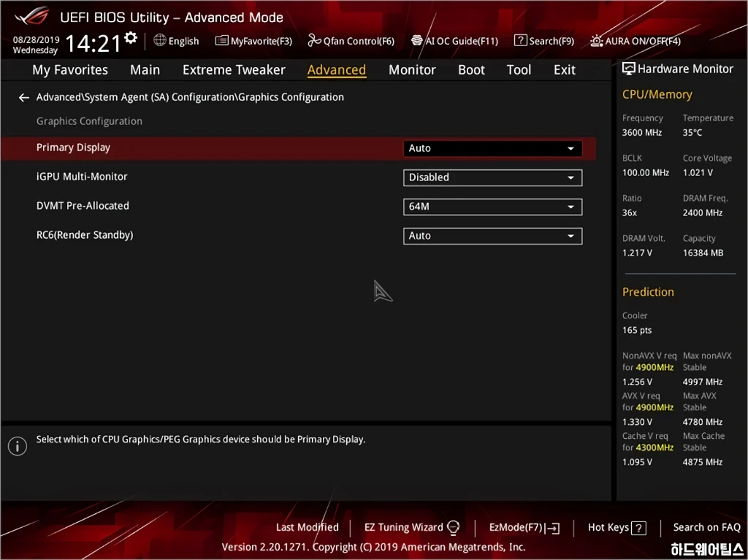The height and width of the screenshot is (560, 748).
Task: Click the 35°C temperature value
Action: click(692, 133)
